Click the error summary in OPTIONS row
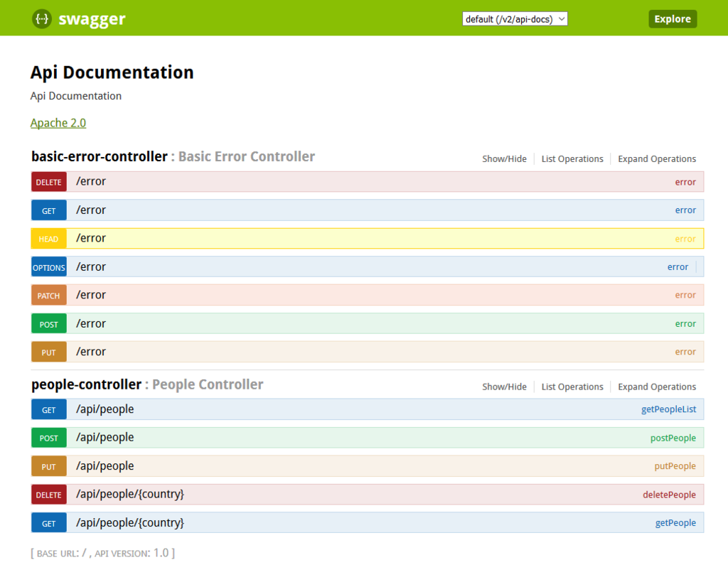Image resolution: width=728 pixels, height=582 pixels. (x=678, y=267)
